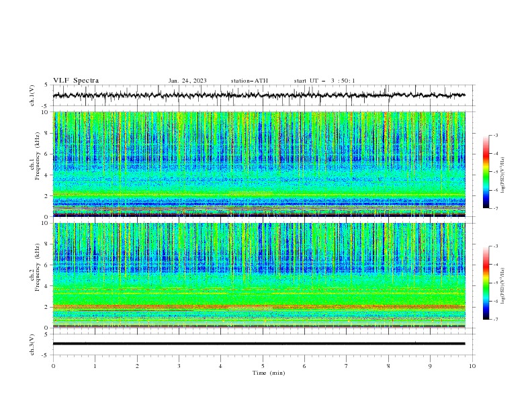The height and width of the screenshot is (411, 532).
Task: Click the time axis tick label "2"
Action: [137, 366]
